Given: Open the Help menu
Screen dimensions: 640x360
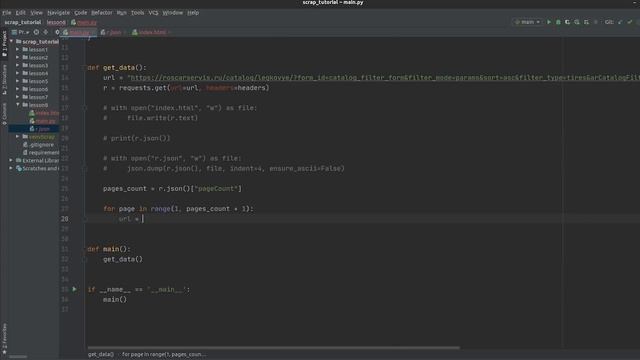Looking at the screenshot, I should 193,13.
